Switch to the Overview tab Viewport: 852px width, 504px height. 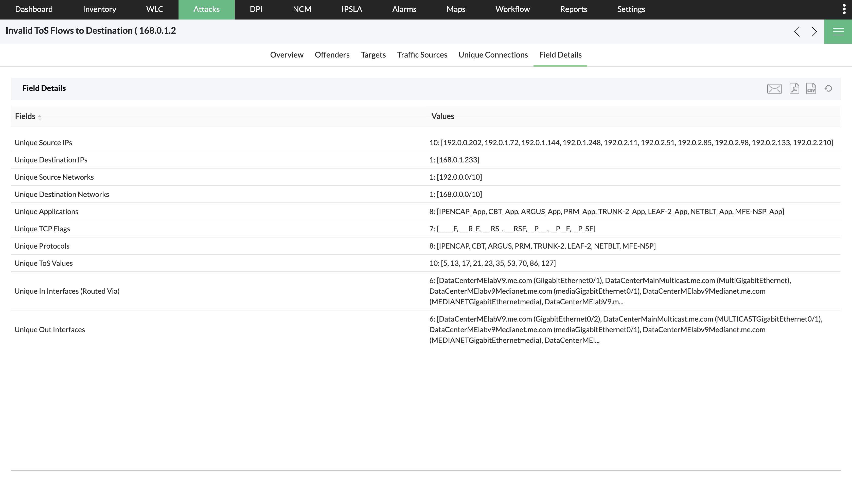287,55
